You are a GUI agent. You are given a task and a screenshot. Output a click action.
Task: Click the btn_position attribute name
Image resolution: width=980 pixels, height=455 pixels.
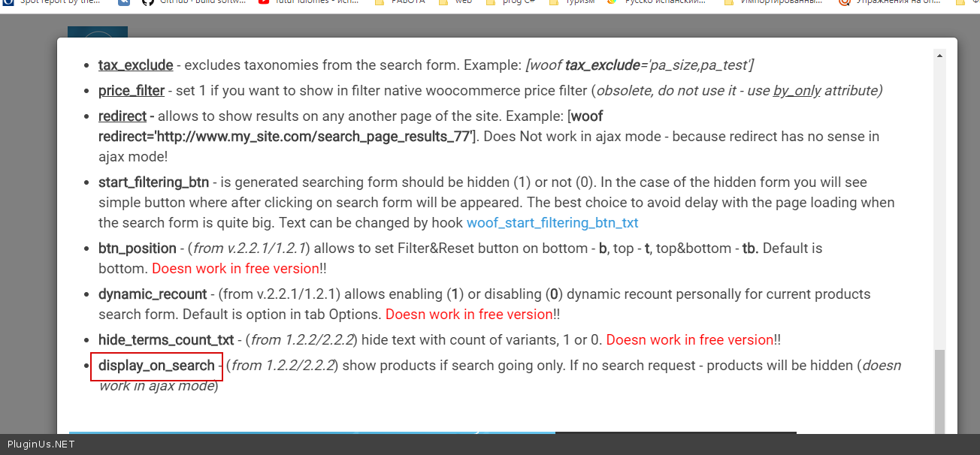tap(138, 248)
